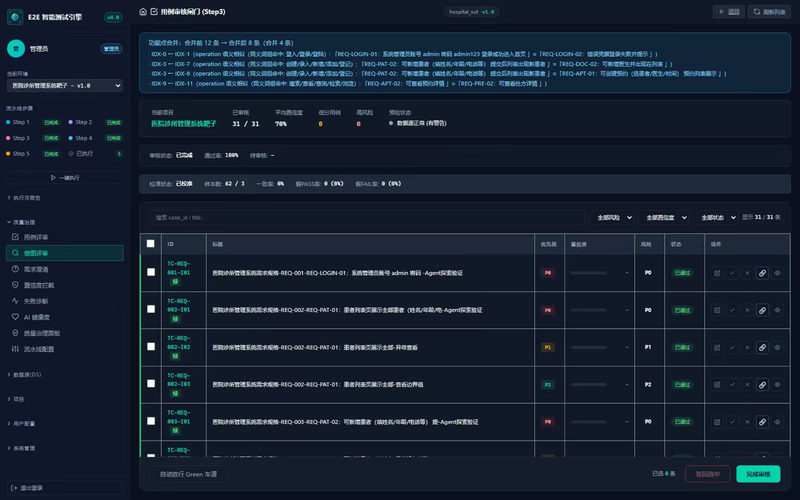800x500 pixels.
Task: Click 自动放行 Green 车道 button
Action: tap(188, 474)
